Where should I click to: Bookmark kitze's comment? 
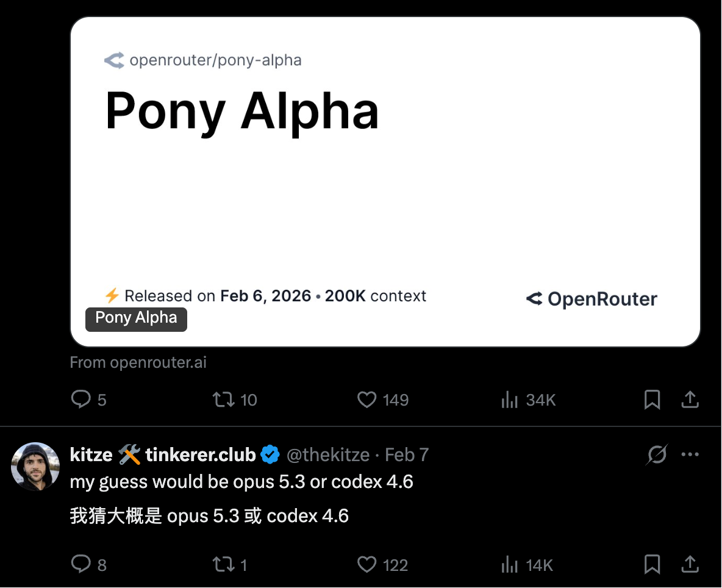(x=652, y=564)
